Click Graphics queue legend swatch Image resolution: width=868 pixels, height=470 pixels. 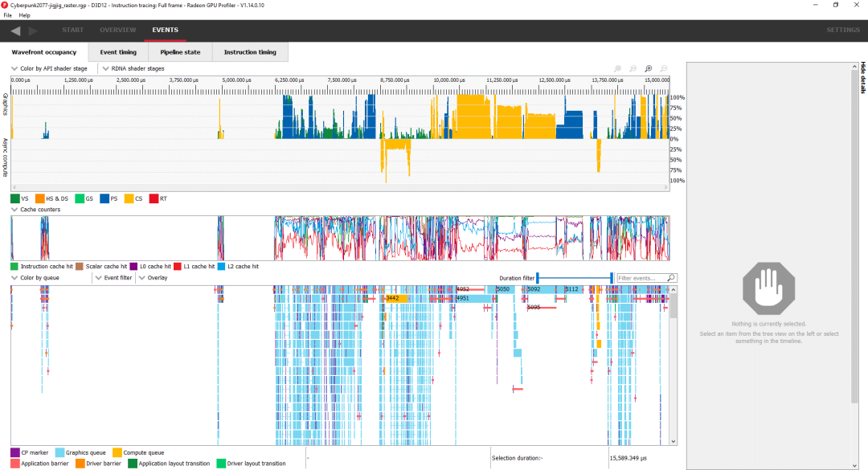(59, 453)
